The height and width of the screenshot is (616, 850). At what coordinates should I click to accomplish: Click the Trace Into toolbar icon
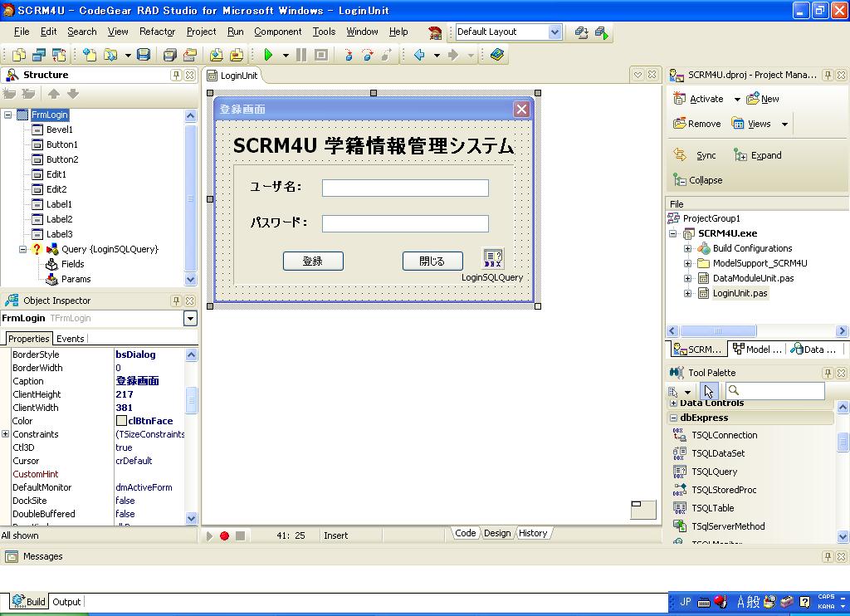point(349,55)
